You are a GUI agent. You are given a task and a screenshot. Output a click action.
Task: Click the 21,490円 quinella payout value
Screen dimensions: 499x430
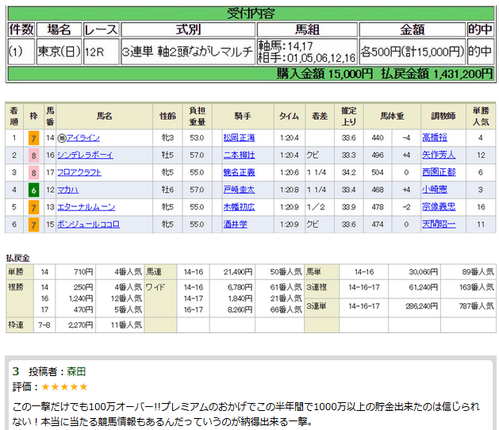pyautogui.click(x=238, y=272)
